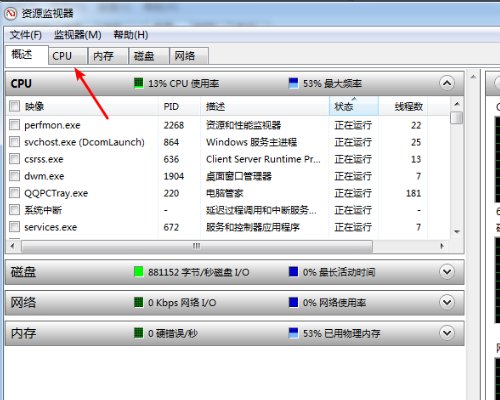Click the PID value 1904

pyautogui.click(x=174, y=176)
